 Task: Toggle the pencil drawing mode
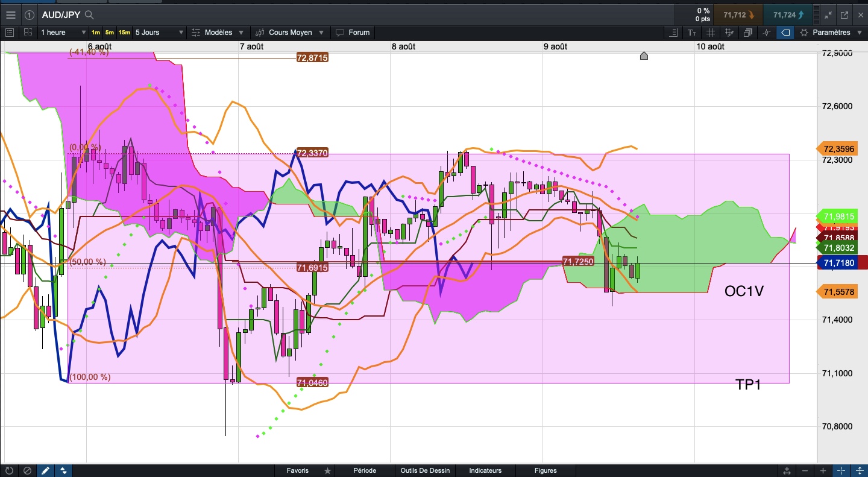(x=45, y=470)
